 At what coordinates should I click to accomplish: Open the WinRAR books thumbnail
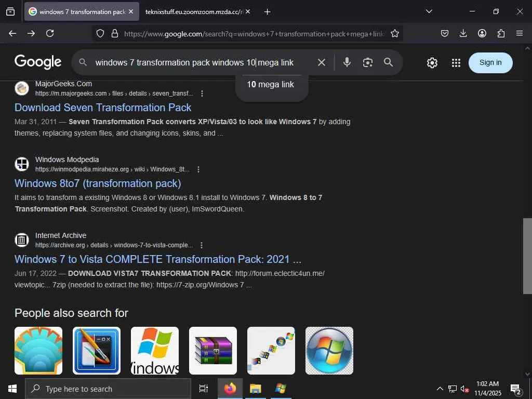point(212,351)
